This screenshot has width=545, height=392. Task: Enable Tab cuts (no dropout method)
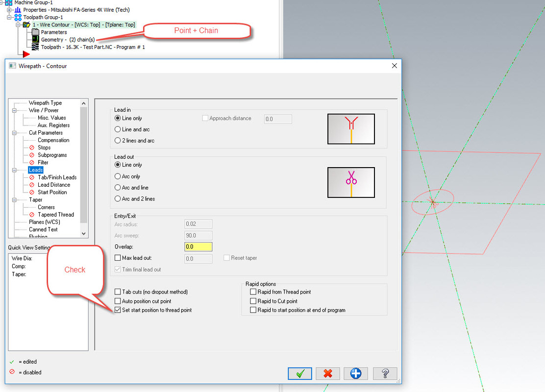(x=118, y=292)
